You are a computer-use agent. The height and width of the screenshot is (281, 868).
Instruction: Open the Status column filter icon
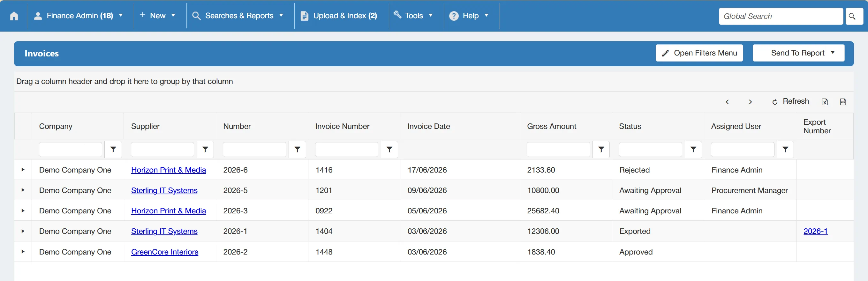[693, 149]
